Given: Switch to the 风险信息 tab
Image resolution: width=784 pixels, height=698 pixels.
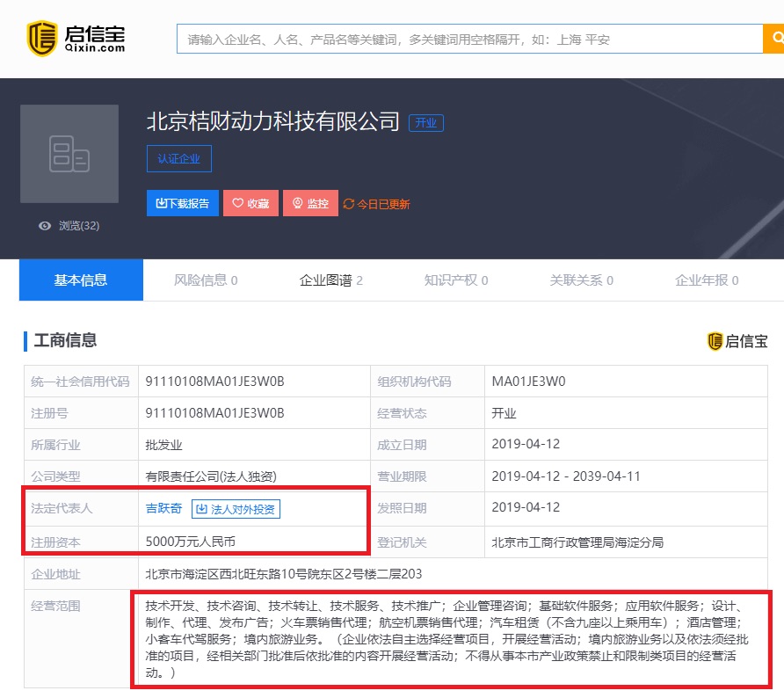Looking at the screenshot, I should tap(206, 280).
